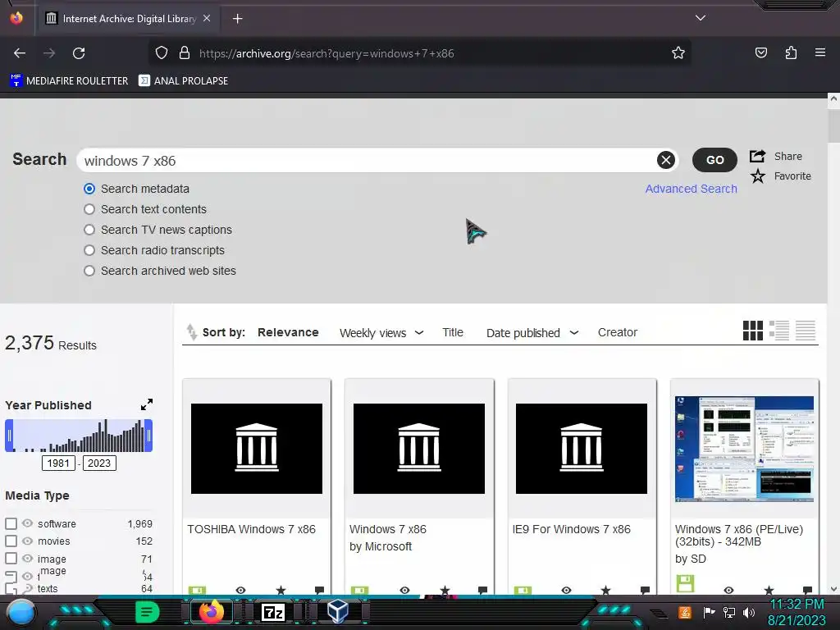840x630 pixels.
Task: Click the 11:32 PM taskbar clock
Action: (x=797, y=605)
